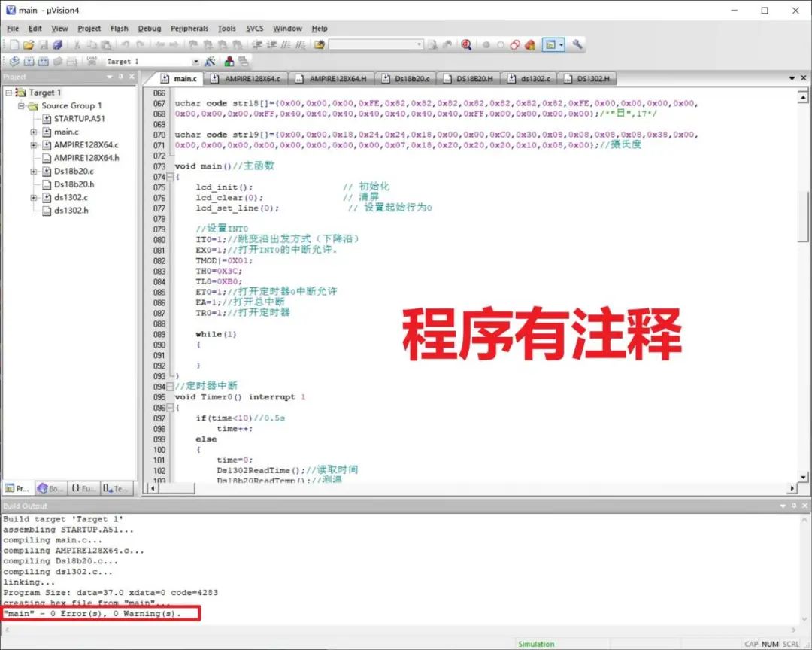The width and height of the screenshot is (812, 650).
Task: Click the editor vertical scrollbar thumb
Action: (x=803, y=215)
